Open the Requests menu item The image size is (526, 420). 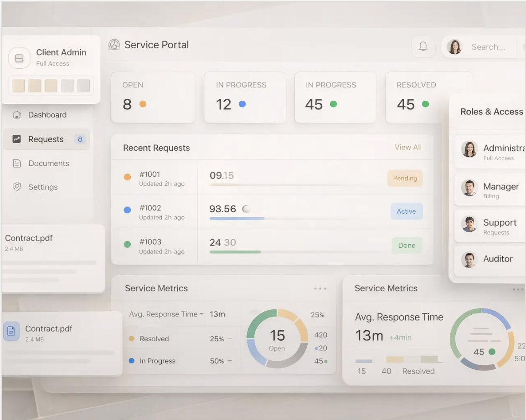[x=46, y=139]
